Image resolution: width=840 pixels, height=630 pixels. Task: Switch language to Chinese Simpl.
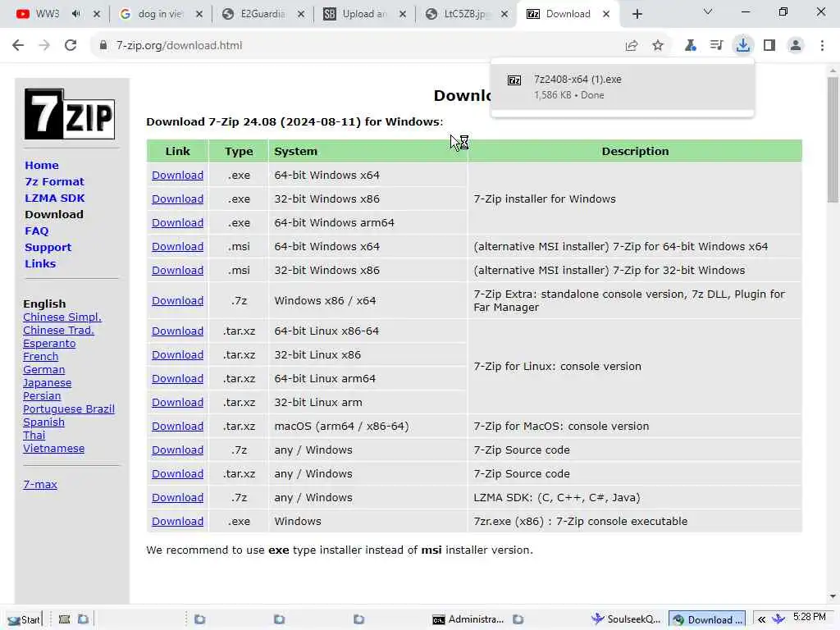click(62, 317)
